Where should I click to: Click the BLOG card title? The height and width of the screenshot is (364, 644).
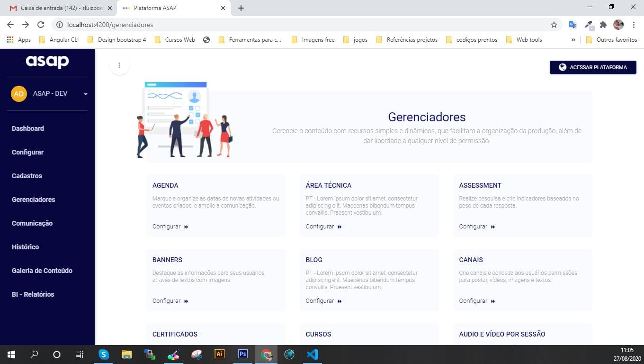point(314,260)
